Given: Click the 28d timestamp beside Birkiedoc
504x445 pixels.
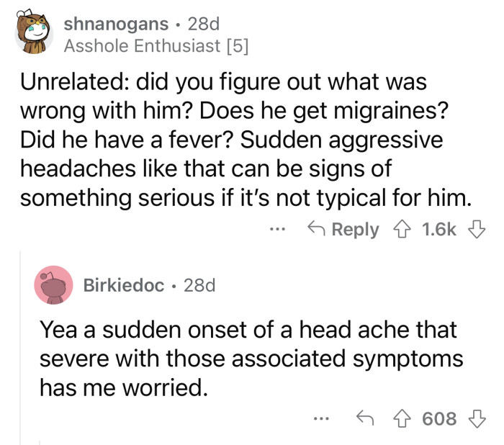Looking at the screenshot, I should click(x=199, y=284).
